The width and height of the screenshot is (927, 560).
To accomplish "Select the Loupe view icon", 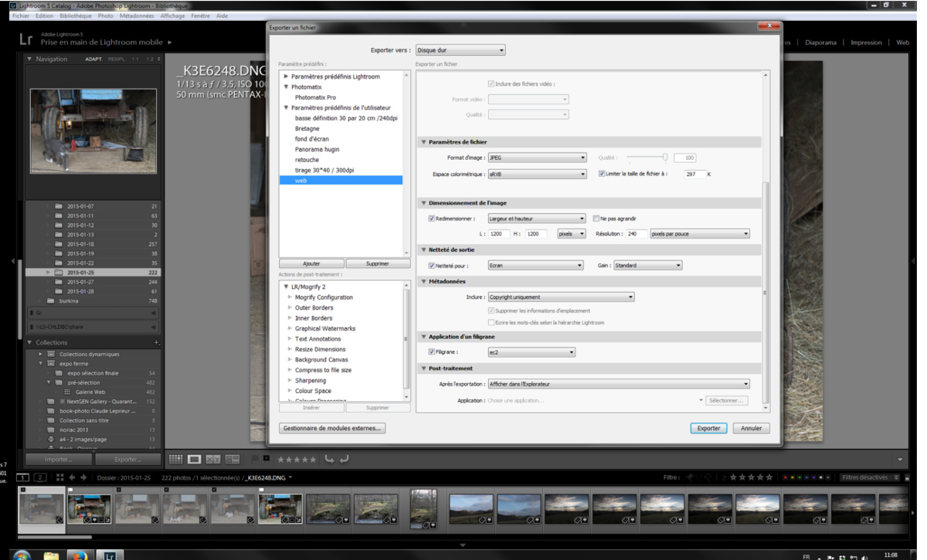I will (x=195, y=460).
